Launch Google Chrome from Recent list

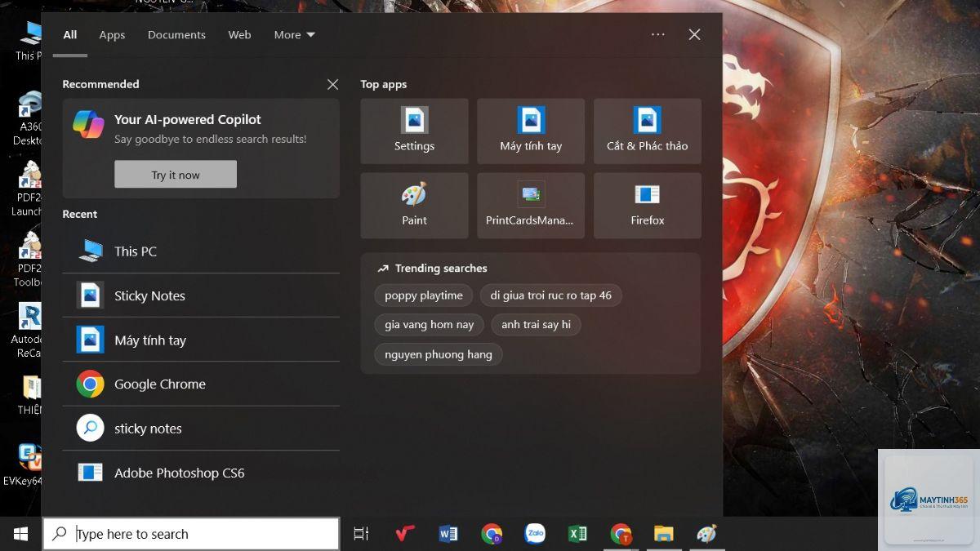(x=201, y=384)
